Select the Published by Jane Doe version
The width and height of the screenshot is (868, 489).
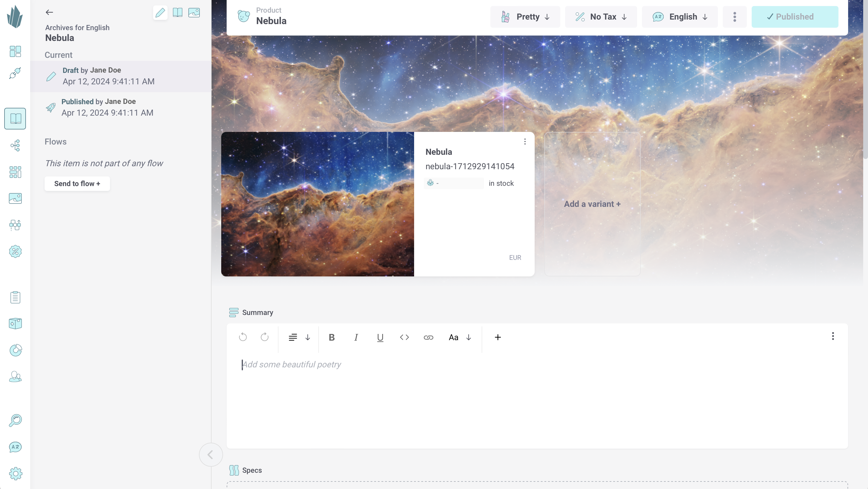[x=121, y=107]
